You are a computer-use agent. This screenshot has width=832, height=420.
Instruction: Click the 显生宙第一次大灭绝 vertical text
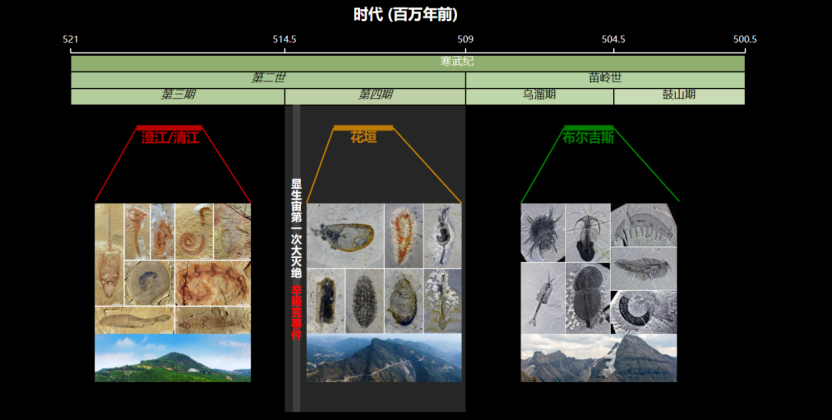296,230
